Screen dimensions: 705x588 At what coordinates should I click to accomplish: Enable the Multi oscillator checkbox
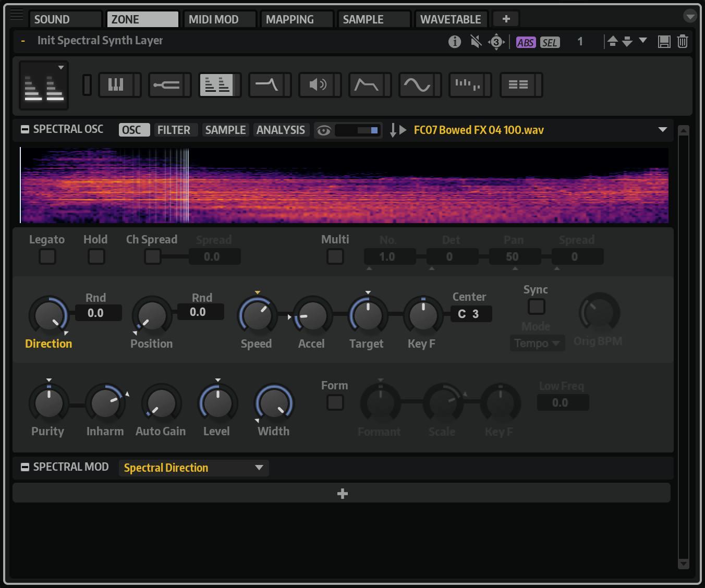click(x=335, y=256)
